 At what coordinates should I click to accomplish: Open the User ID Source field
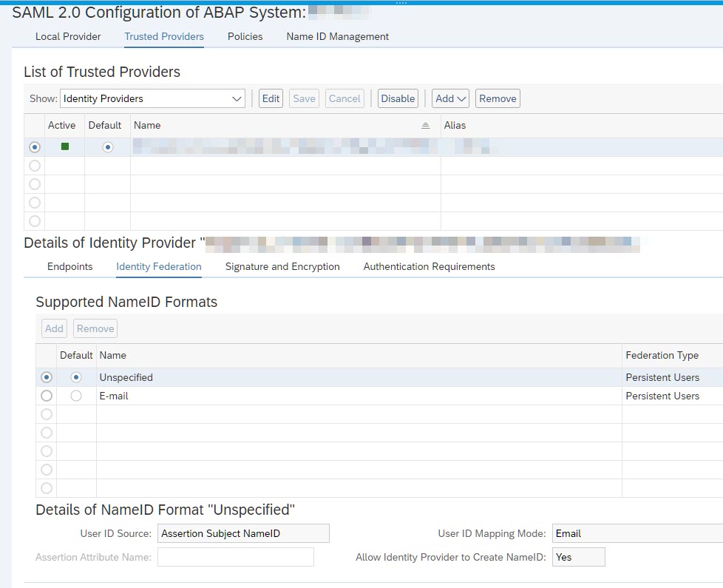[x=243, y=533]
